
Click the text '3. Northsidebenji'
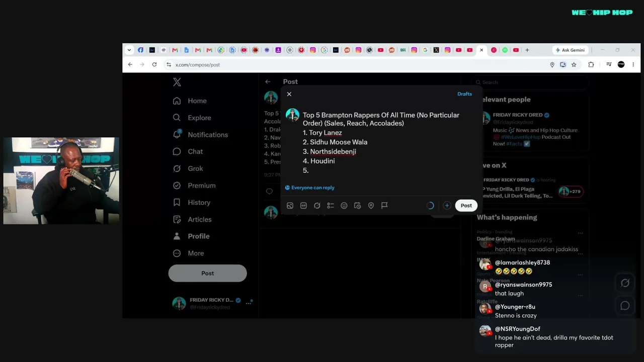coord(330,151)
